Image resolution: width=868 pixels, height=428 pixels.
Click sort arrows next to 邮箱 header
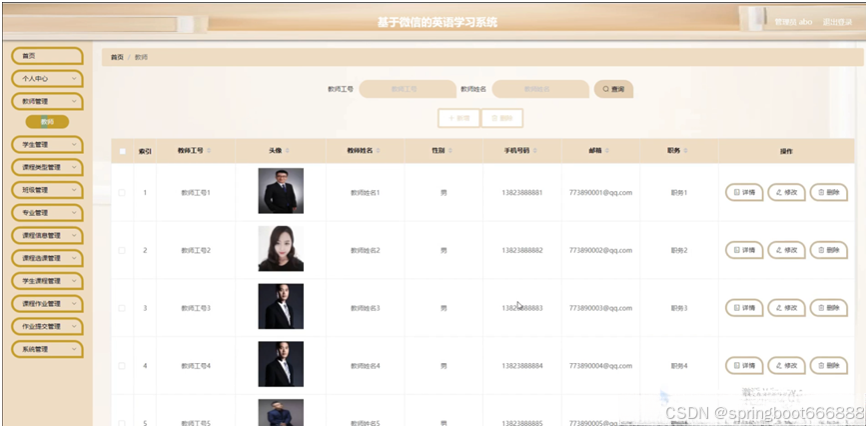[x=607, y=151]
